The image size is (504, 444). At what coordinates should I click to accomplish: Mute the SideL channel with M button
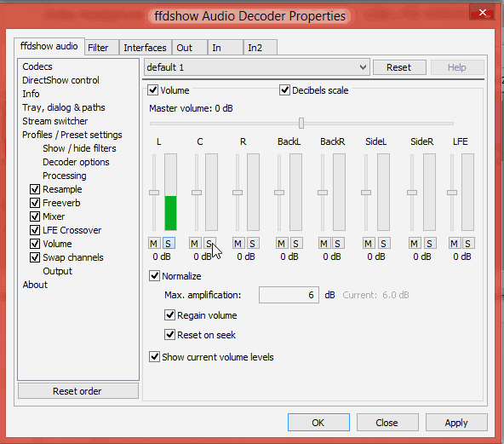point(369,244)
